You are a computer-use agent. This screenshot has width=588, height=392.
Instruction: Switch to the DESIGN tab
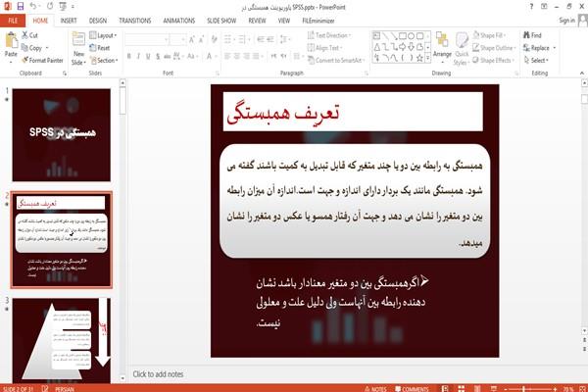(x=97, y=21)
